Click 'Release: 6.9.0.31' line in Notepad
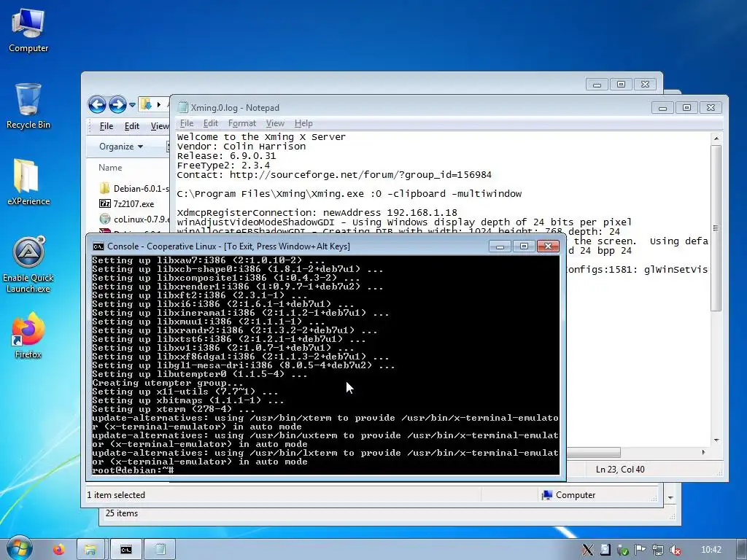The height and width of the screenshot is (560, 747). tap(226, 156)
